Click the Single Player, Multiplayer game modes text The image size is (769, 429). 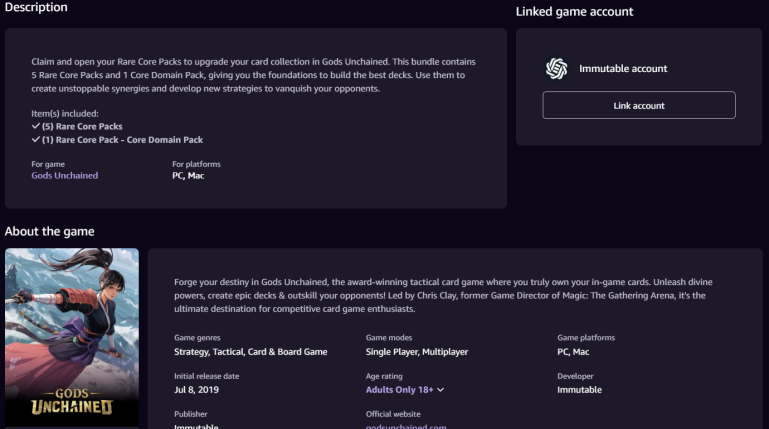pos(417,352)
